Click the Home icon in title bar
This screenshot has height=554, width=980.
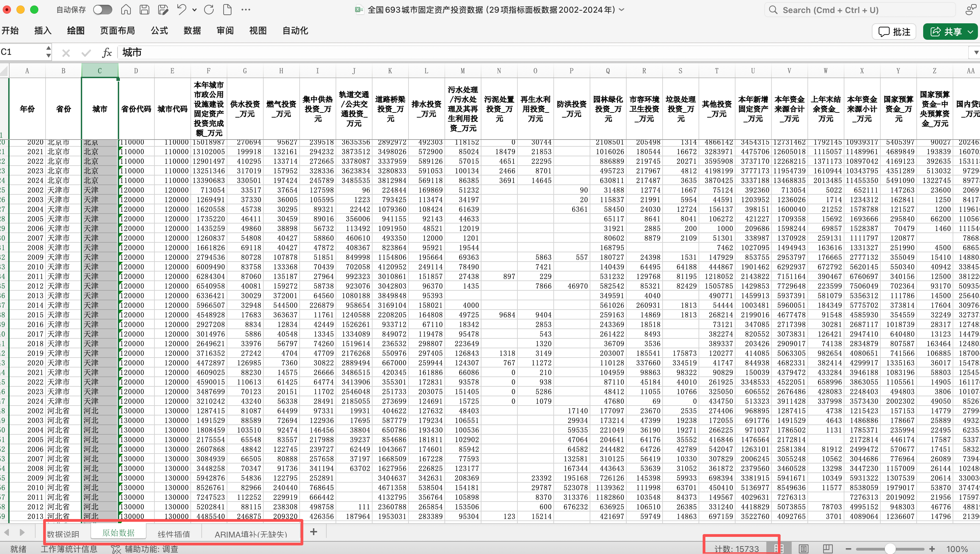(x=126, y=10)
